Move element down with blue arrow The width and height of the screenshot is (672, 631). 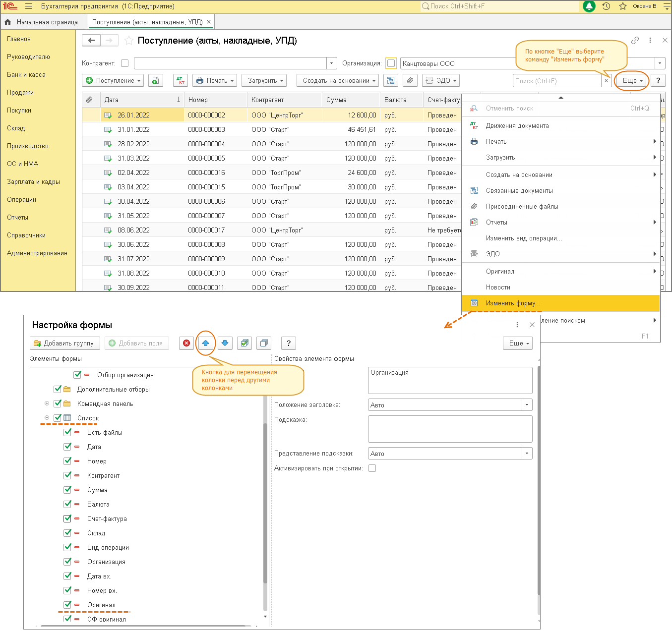(x=225, y=343)
